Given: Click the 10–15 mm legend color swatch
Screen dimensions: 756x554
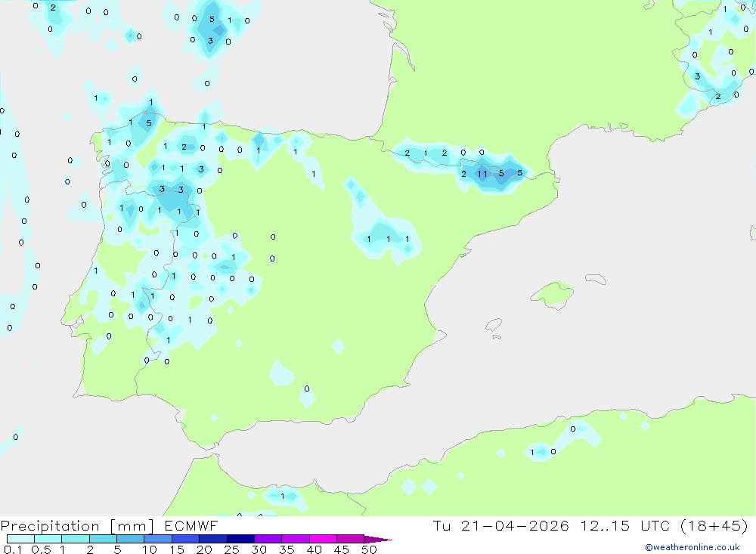Looking at the screenshot, I should [158, 539].
